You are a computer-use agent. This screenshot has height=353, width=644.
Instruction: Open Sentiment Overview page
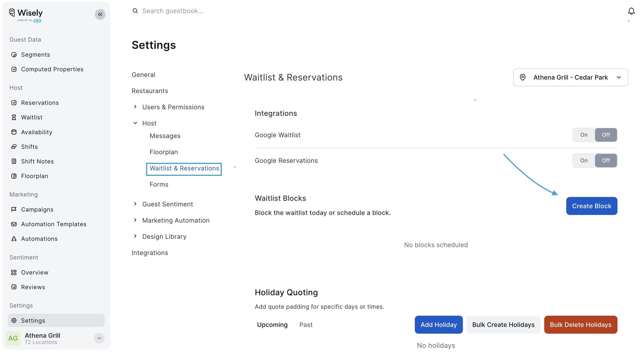[35, 272]
